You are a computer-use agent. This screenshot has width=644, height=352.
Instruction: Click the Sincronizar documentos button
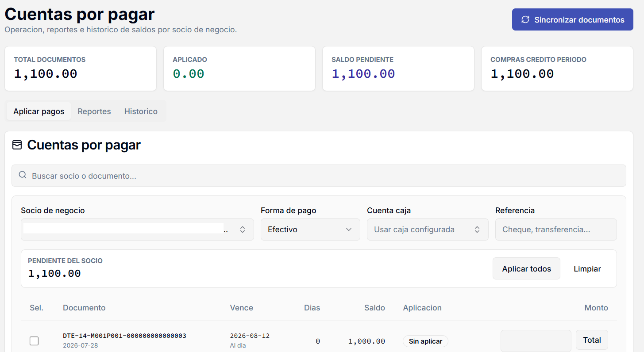pos(573,19)
